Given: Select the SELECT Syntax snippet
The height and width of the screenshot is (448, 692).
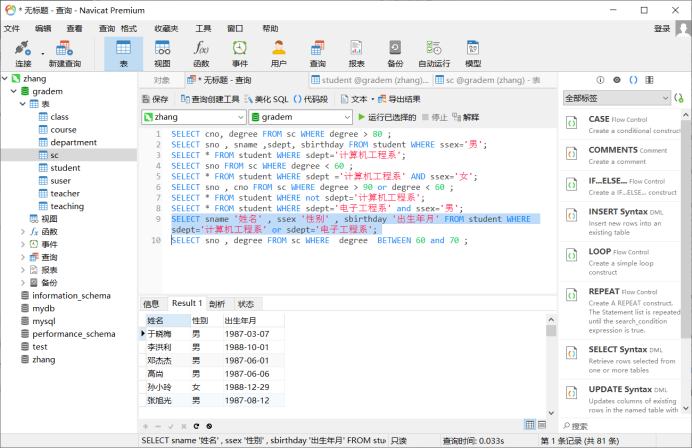Looking at the screenshot, I should point(622,359).
